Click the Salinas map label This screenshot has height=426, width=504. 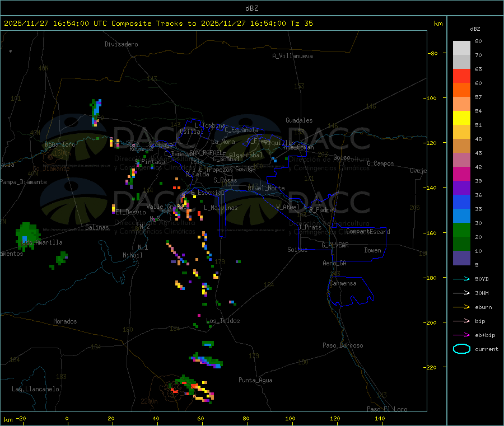coord(97,227)
